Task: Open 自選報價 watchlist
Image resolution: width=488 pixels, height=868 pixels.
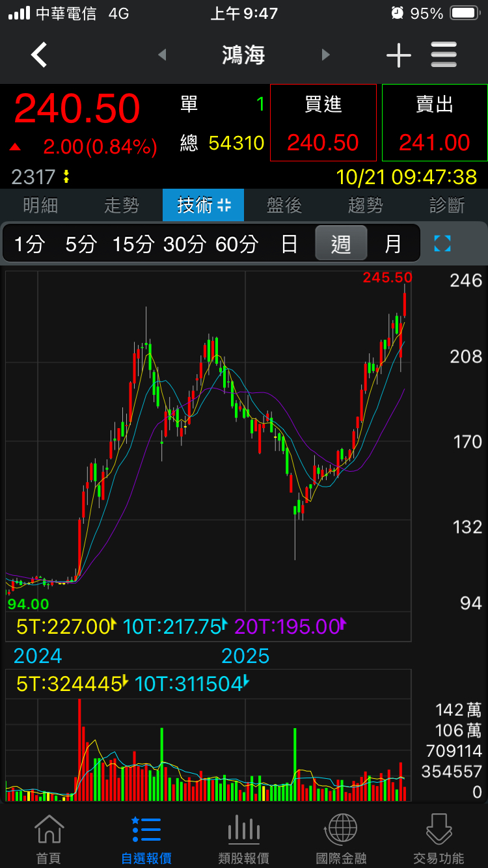Action: (x=146, y=839)
